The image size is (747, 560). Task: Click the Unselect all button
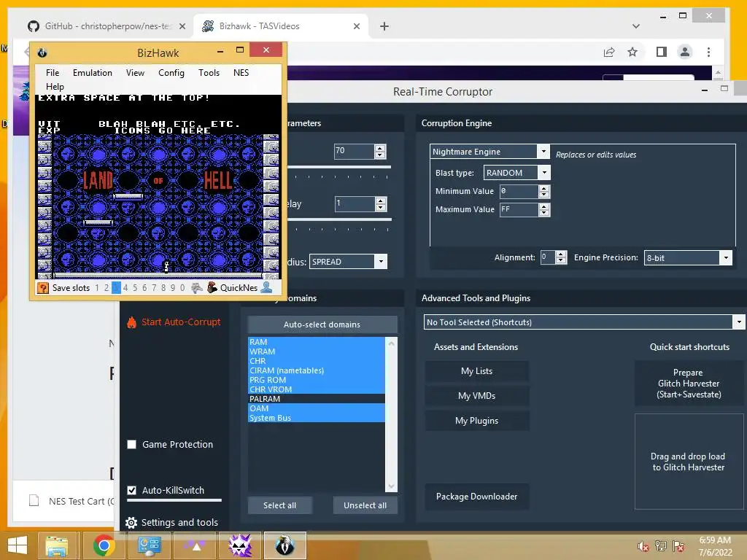pos(365,505)
